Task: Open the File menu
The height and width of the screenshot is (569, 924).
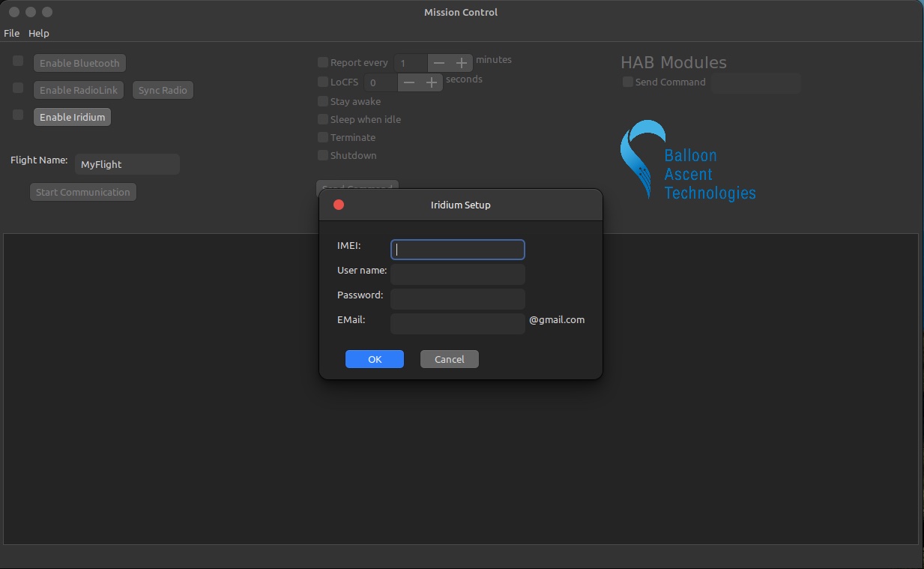Action: point(11,33)
